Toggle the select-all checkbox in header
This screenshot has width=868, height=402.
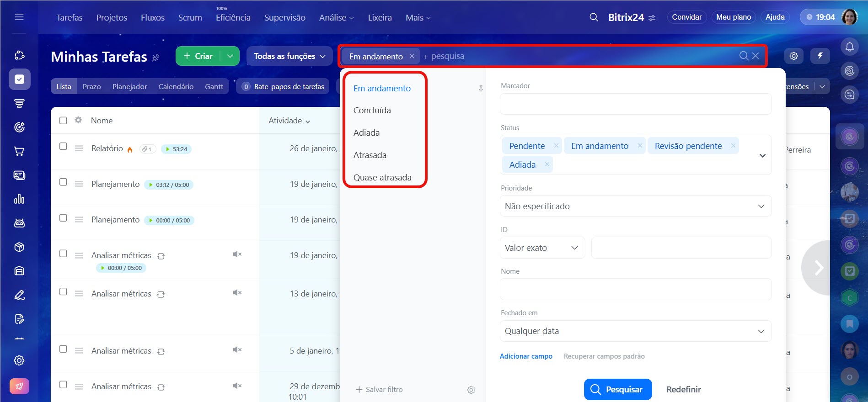(x=63, y=121)
